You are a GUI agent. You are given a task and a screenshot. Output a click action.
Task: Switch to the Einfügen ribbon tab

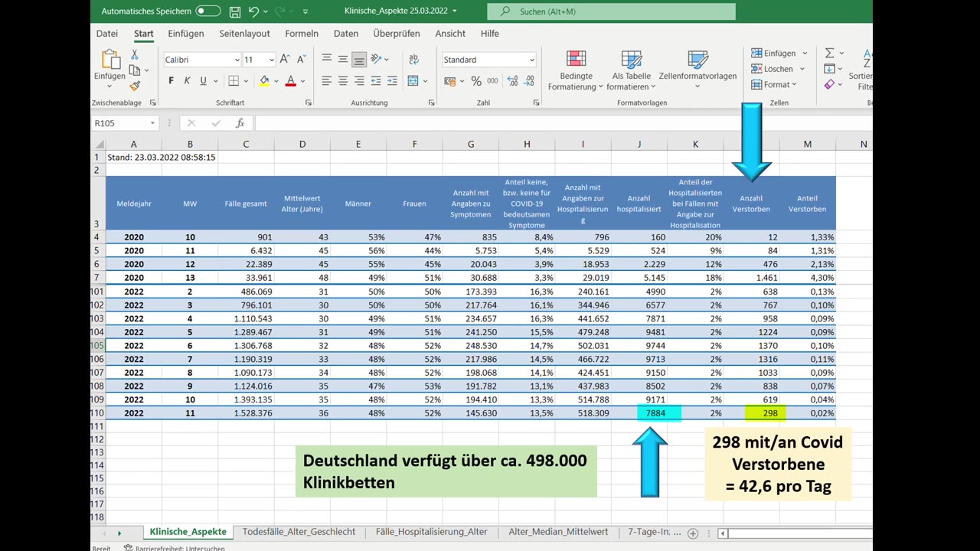click(x=186, y=34)
